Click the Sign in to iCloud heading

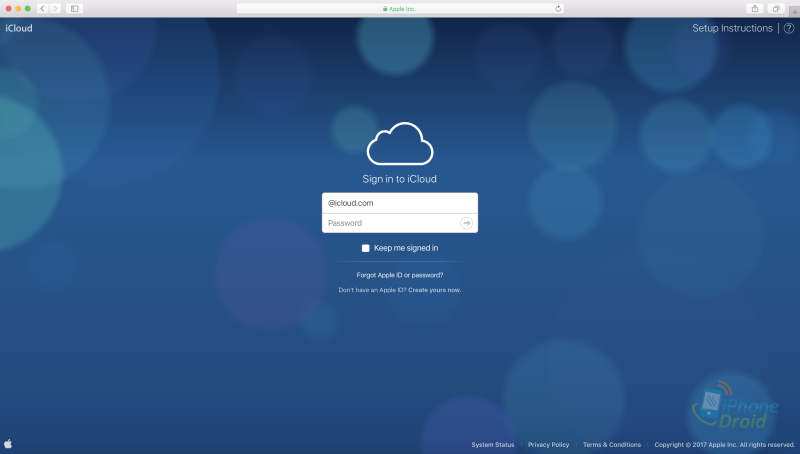399,179
